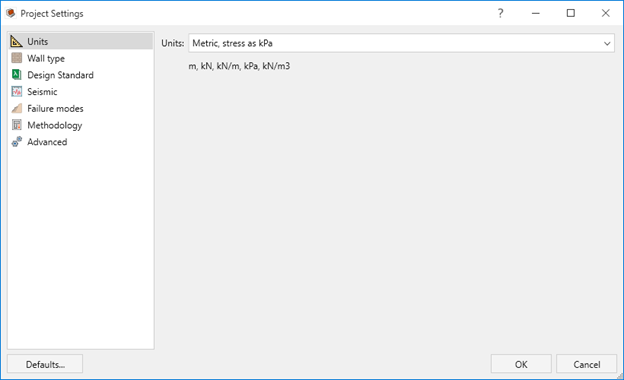Click the Failure modes slope icon

[17, 108]
